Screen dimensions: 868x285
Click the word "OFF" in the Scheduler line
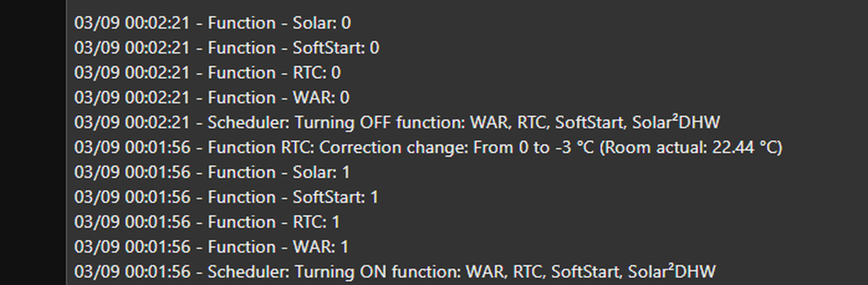pos(375,122)
